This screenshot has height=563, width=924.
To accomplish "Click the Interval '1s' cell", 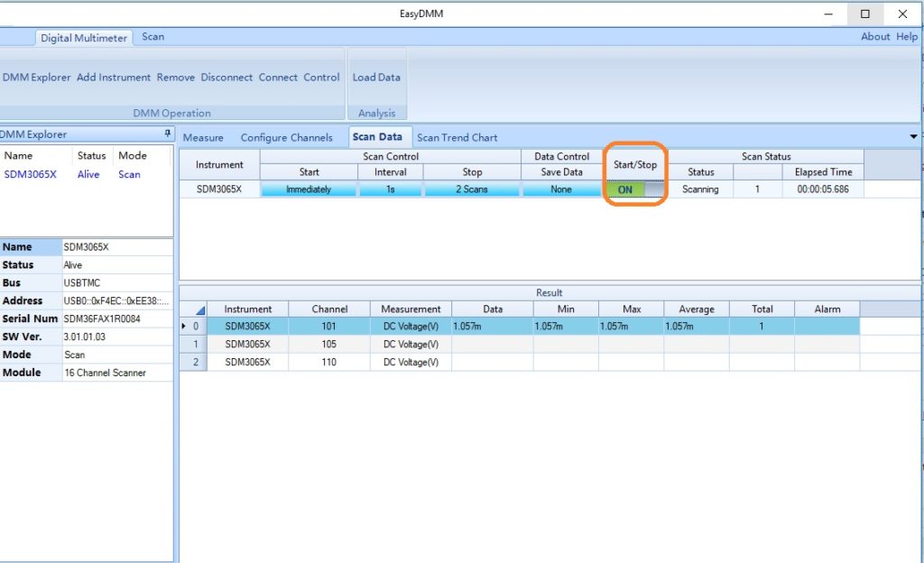I will tap(391, 189).
